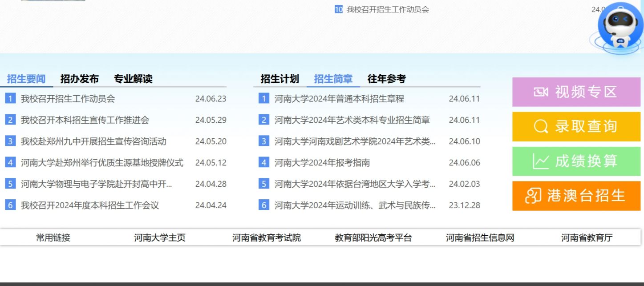Open 河南大学赴郑州举行优质生源基地授牌仪式

[102, 163]
